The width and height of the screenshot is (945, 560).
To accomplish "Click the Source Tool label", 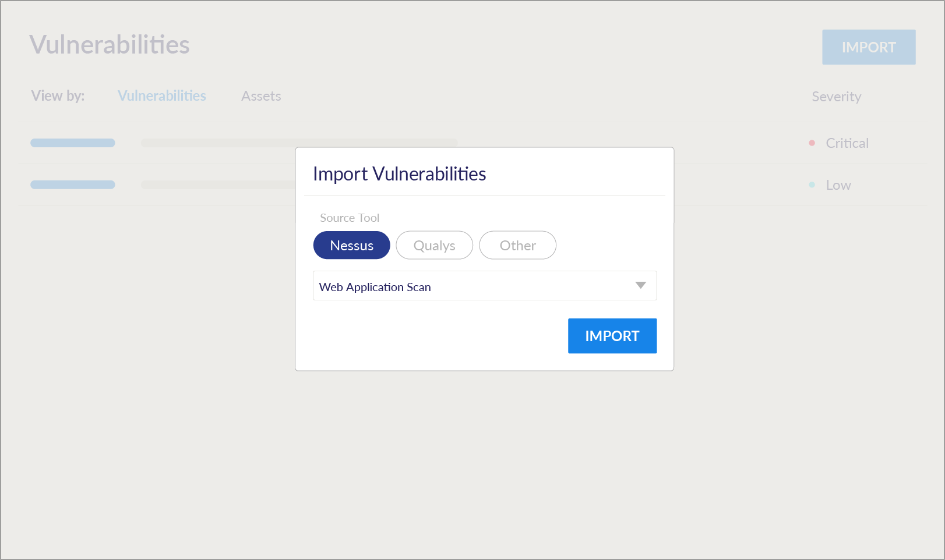I will click(x=350, y=218).
